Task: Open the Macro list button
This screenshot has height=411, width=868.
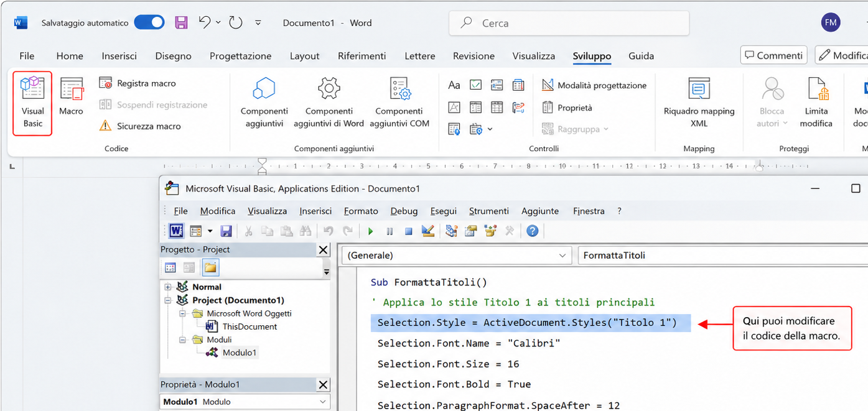Action: 71,98
